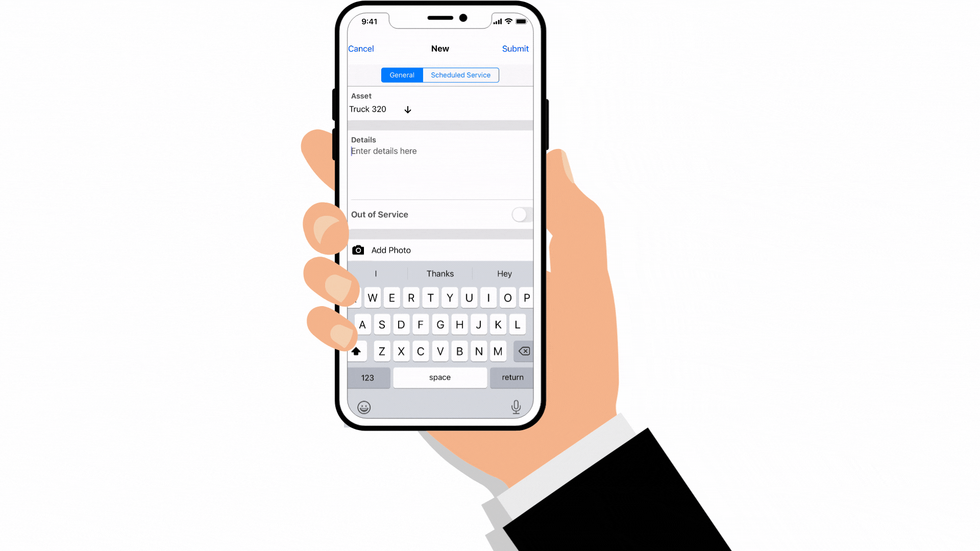980x551 pixels.
Task: Open asset selection dropdown arrow
Action: point(408,109)
